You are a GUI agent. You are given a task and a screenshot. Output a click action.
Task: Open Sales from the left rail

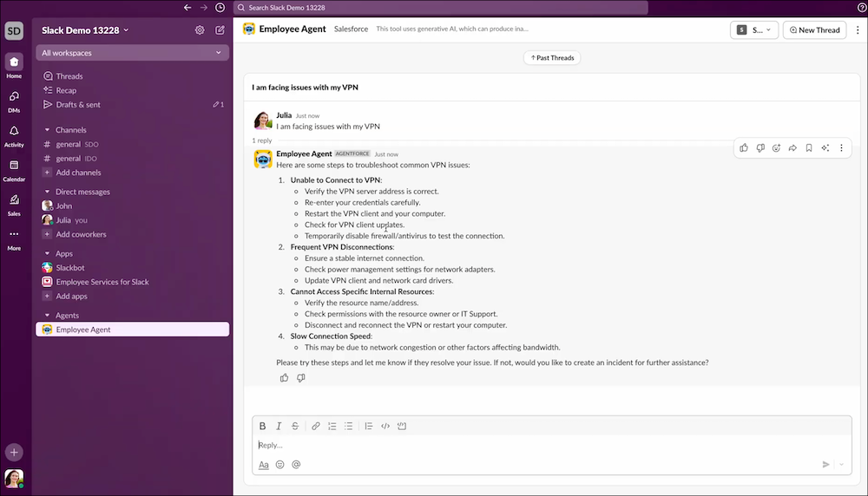tap(14, 205)
